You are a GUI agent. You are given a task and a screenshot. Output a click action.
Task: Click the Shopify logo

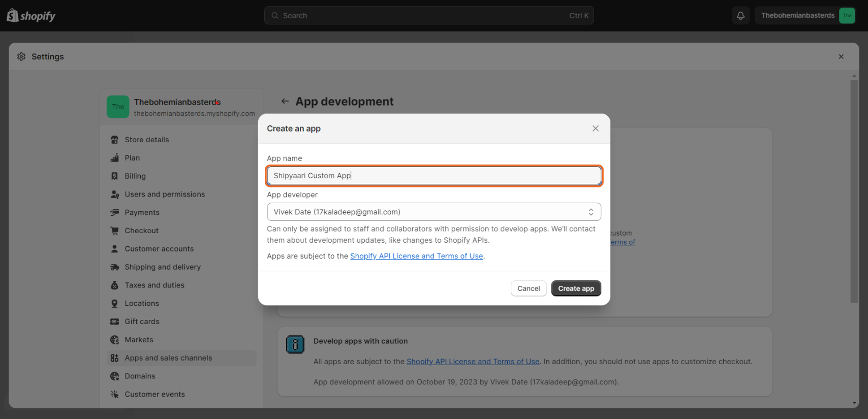pyautogui.click(x=31, y=16)
